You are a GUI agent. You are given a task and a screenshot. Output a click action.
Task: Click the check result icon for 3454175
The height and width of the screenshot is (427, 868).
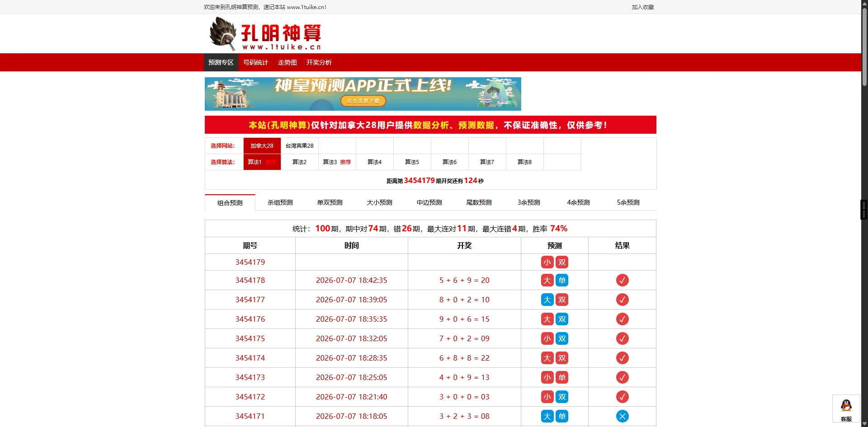point(622,338)
